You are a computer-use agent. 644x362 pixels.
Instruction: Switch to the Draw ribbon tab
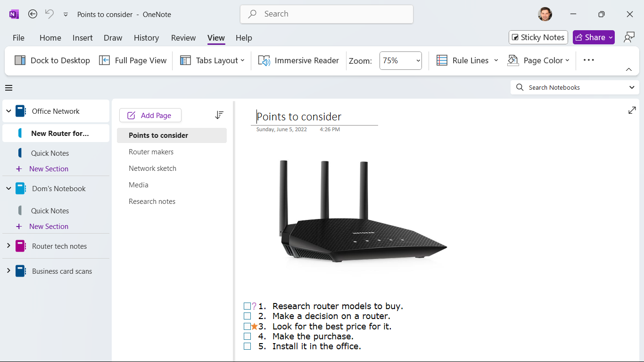tap(113, 38)
